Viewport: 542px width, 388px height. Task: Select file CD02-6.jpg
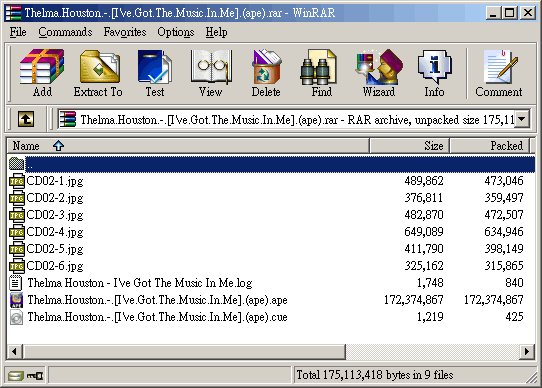tap(55, 266)
